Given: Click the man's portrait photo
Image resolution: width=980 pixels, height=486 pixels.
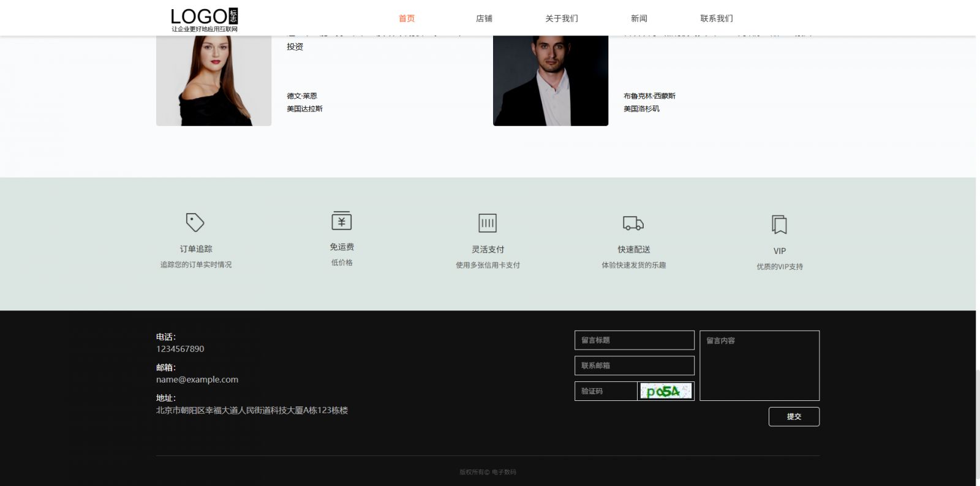Looking at the screenshot, I should coord(551,81).
